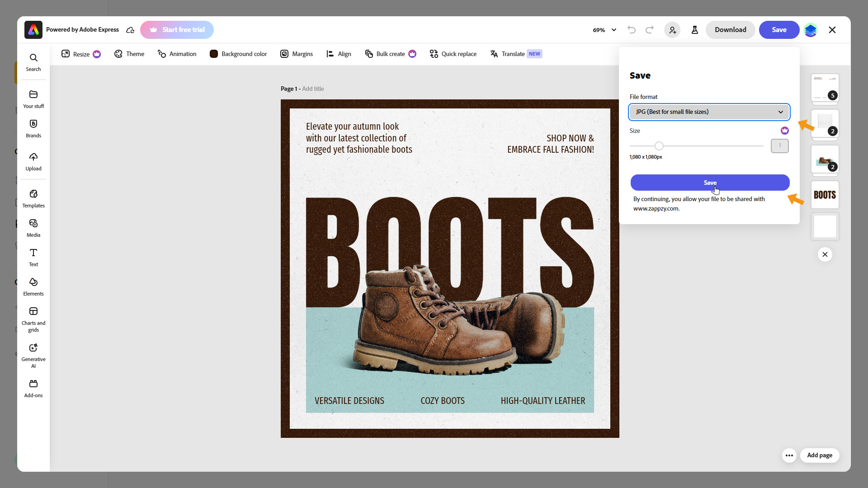This screenshot has height=488, width=868.
Task: Click the invite collaborator icon
Action: [672, 30]
